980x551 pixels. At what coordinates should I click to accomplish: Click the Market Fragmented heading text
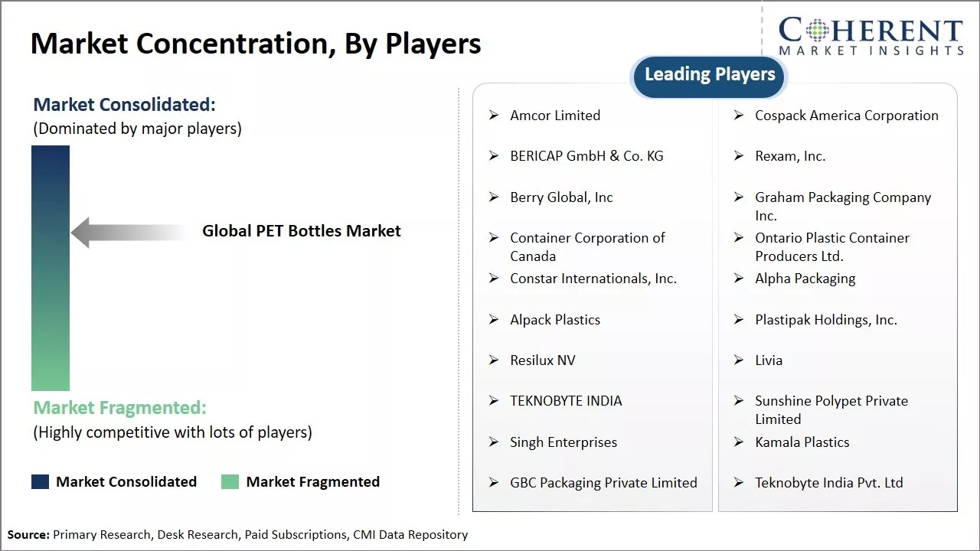[119, 408]
